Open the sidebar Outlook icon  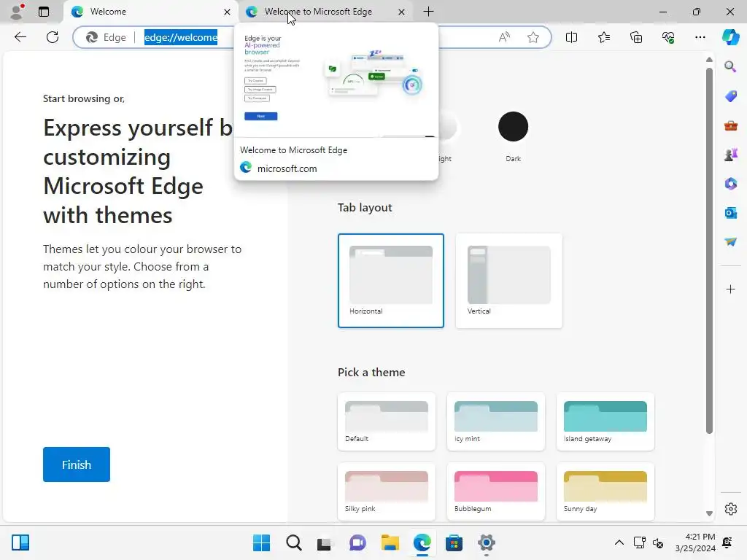tap(730, 213)
